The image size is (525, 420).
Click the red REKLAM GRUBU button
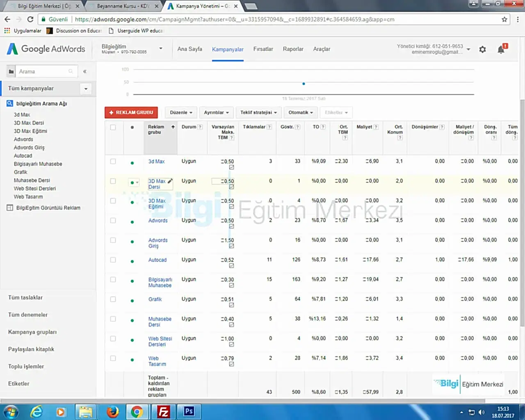(131, 112)
